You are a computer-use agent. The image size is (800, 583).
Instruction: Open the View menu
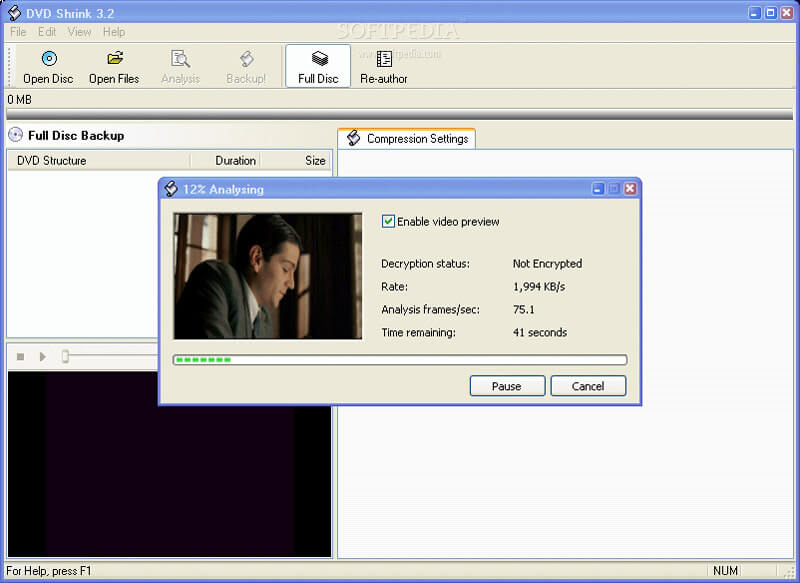coord(79,31)
